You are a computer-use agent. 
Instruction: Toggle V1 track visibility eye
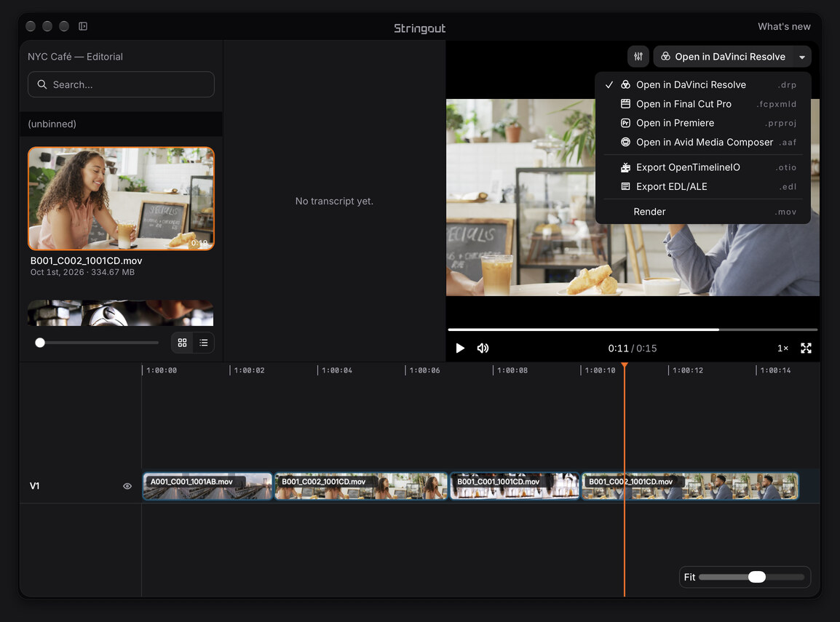point(127,486)
